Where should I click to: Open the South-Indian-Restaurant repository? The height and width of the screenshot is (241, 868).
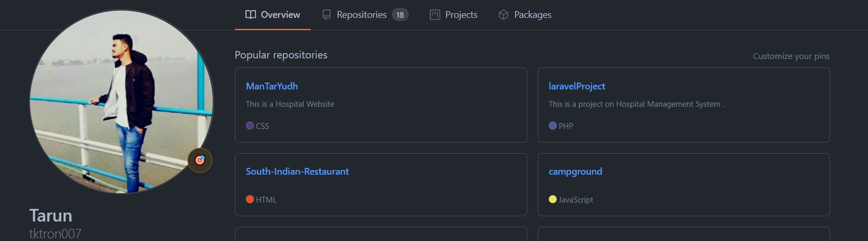point(297,172)
